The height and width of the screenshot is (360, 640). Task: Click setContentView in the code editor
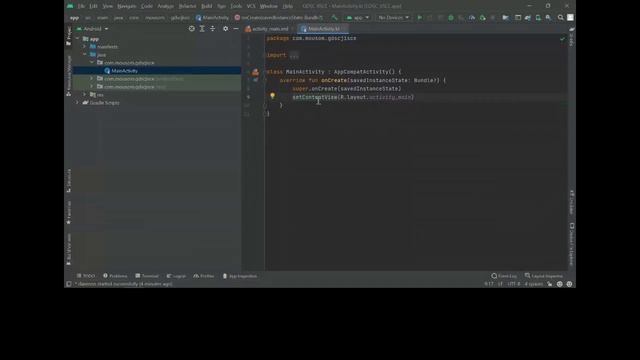315,97
